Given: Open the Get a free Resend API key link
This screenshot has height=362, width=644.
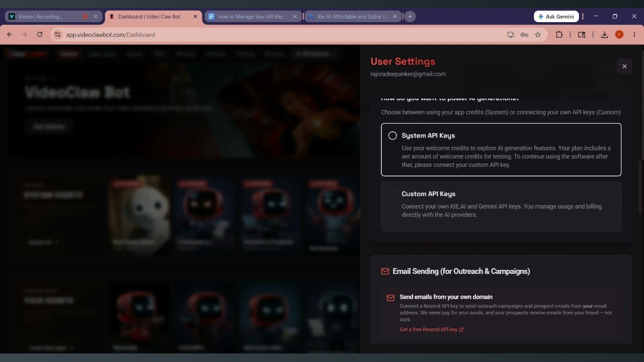Looking at the screenshot, I should [x=432, y=329].
